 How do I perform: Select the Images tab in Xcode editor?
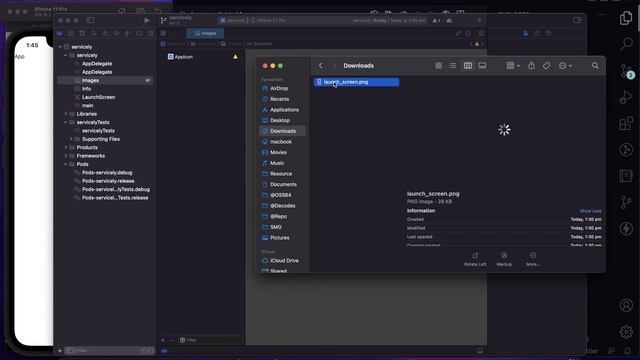coord(205,33)
